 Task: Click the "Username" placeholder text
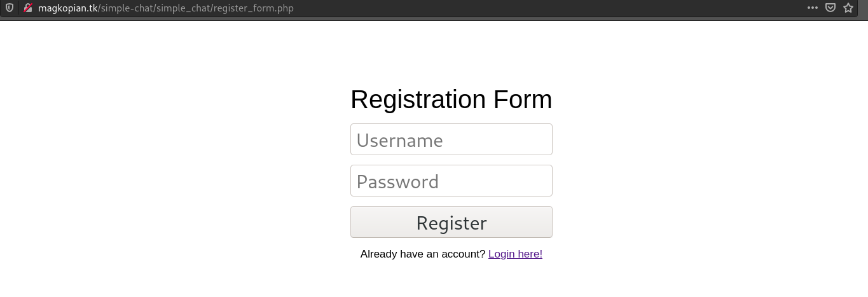(x=399, y=141)
